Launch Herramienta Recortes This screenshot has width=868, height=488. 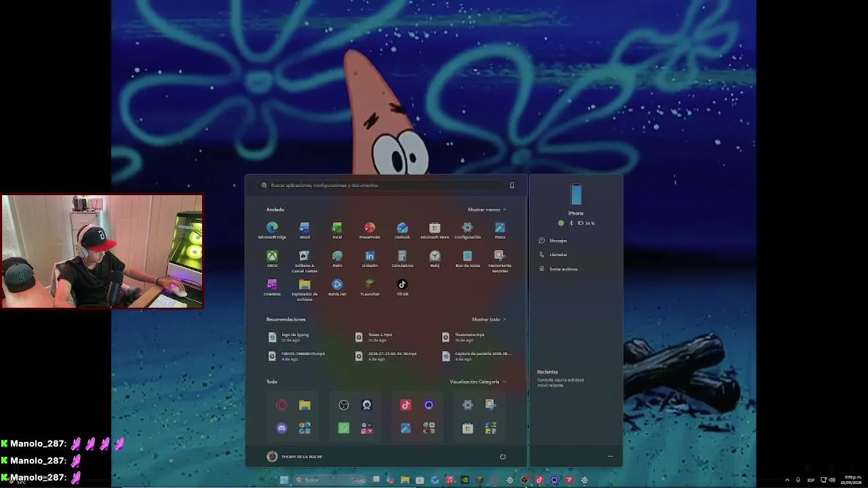coord(500,261)
